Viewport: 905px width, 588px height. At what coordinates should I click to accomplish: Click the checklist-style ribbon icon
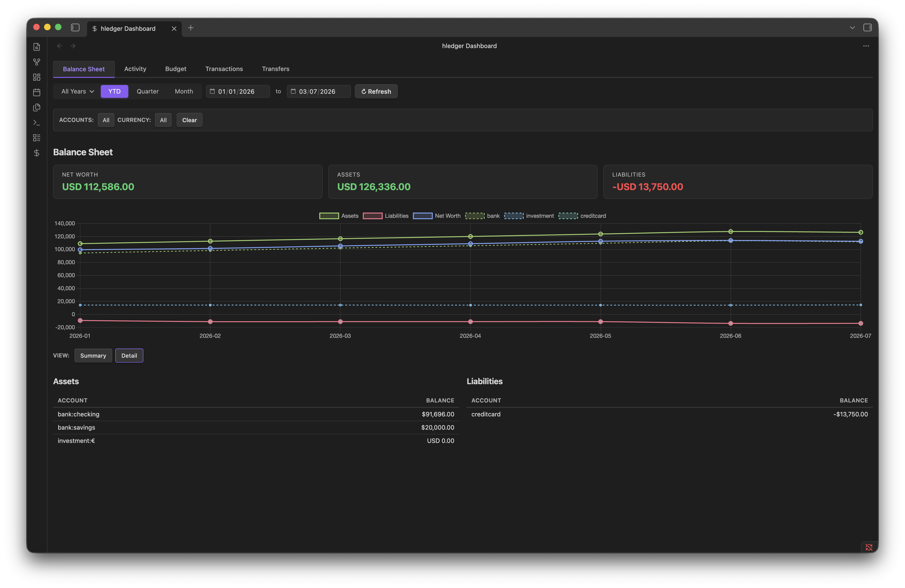coord(36,138)
